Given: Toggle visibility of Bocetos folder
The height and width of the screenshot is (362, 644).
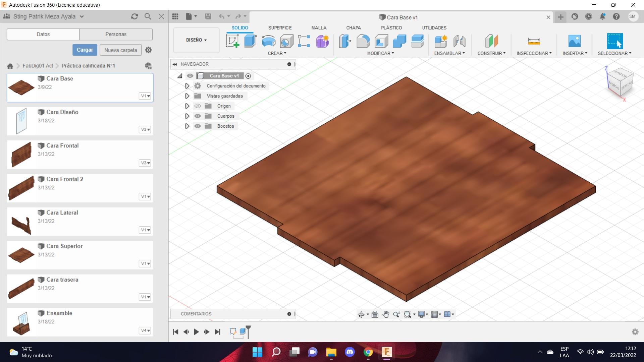Looking at the screenshot, I should 198,126.
